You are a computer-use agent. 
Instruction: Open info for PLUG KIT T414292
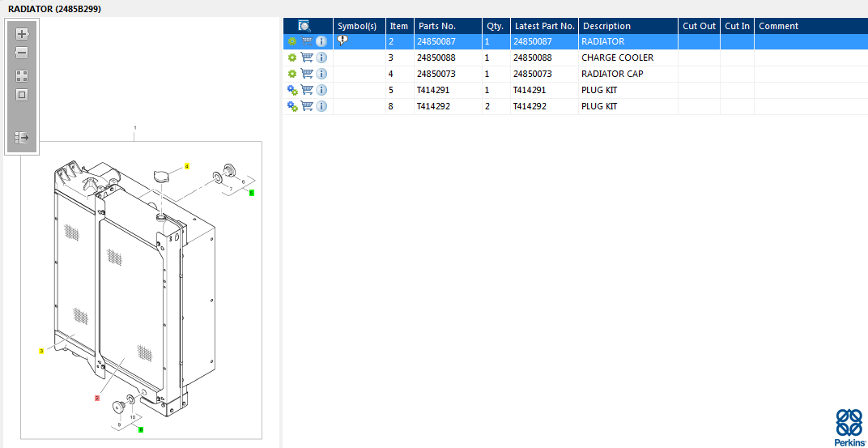(x=321, y=106)
